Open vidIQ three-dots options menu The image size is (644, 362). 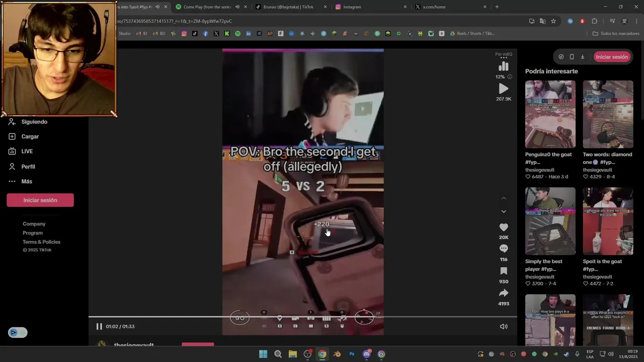click(x=503, y=58)
